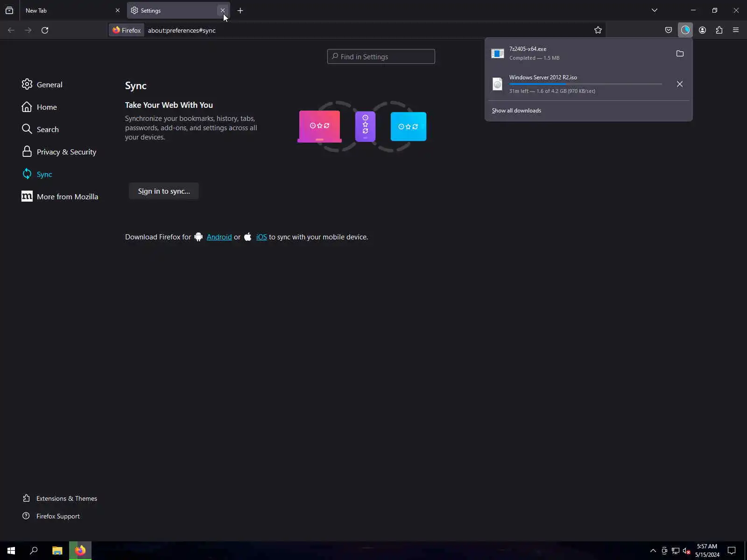Reload the current page

45,30
